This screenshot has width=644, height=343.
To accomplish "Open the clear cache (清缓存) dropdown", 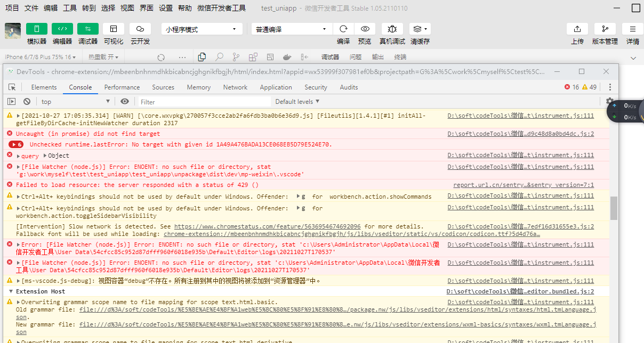I will click(x=420, y=29).
